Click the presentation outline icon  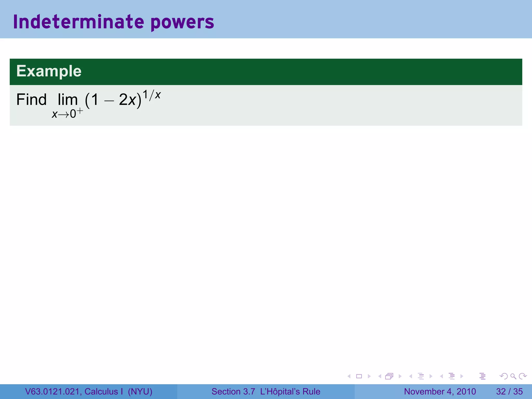point(482,376)
